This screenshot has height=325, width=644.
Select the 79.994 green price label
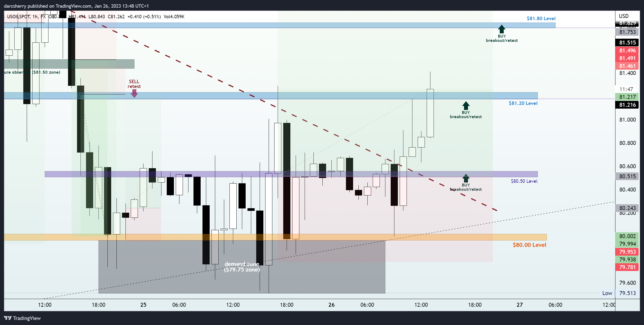[x=627, y=244]
